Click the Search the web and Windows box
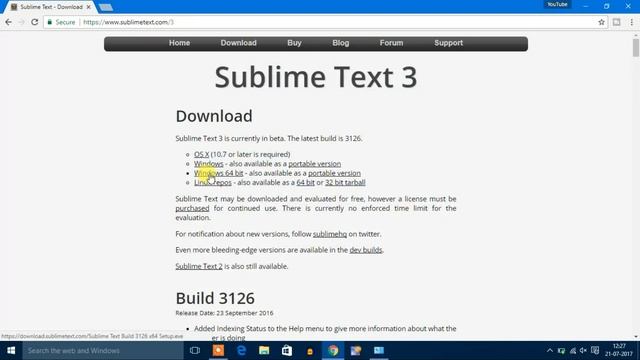The height and width of the screenshot is (360, 640). (103, 351)
